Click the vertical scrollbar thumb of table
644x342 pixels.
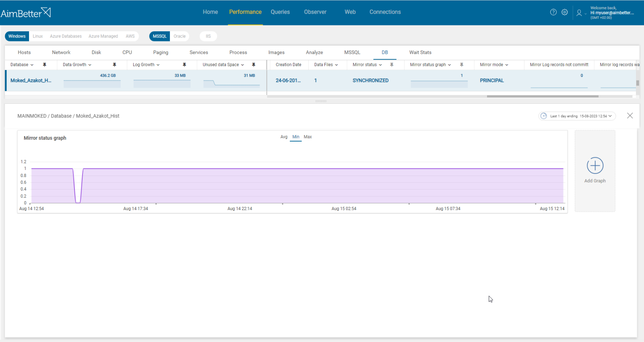(638, 83)
